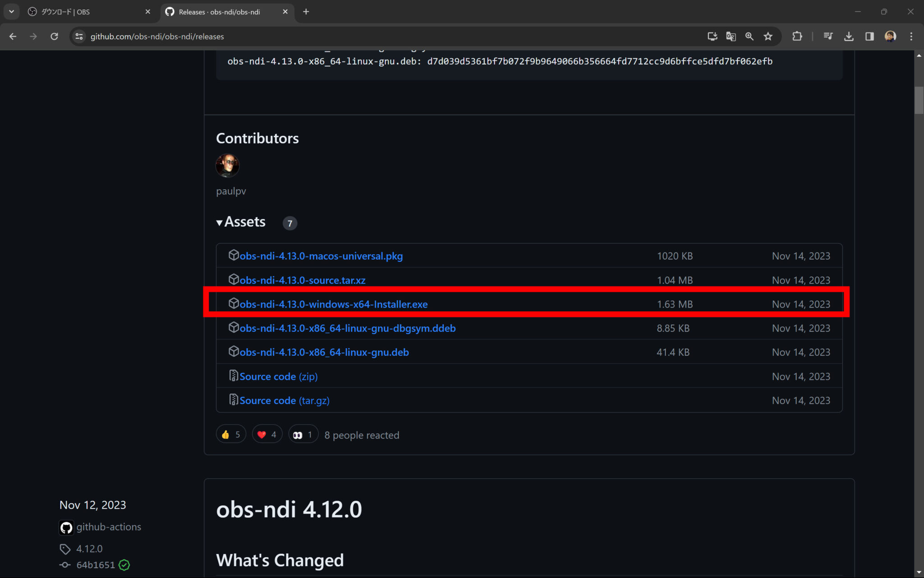
Task: Click the verified commit check badge near 64b1651
Action: coord(124,565)
